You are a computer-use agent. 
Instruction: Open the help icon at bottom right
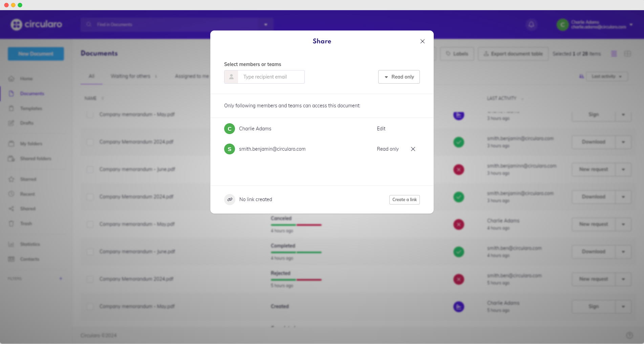[629, 335]
